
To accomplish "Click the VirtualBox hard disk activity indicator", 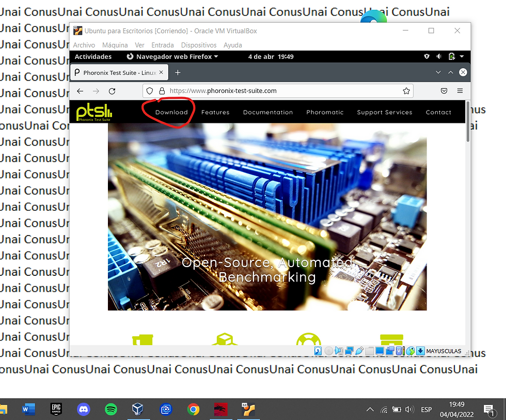I will (318, 351).
